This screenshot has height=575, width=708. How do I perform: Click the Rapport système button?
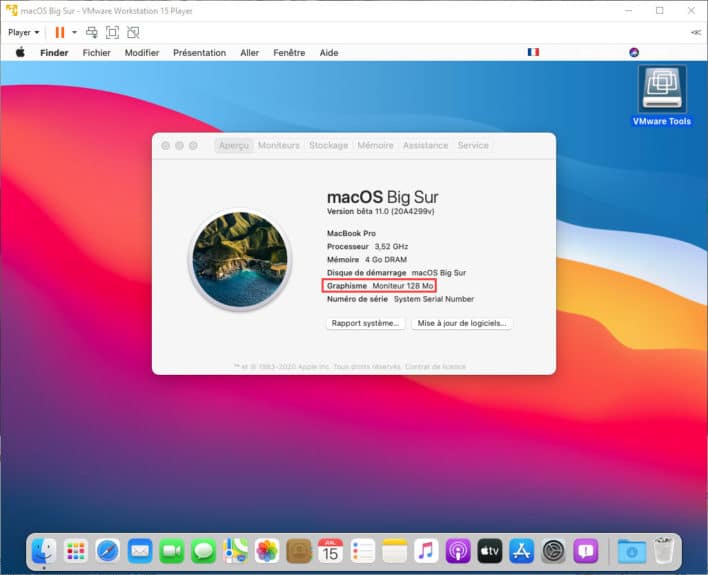(365, 323)
